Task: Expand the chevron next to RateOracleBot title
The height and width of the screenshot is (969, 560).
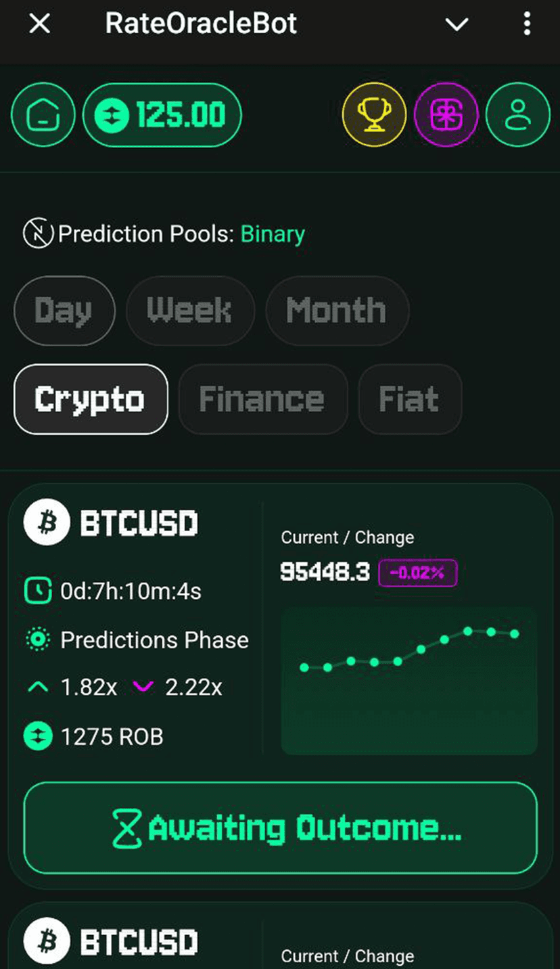Action: pos(457,25)
